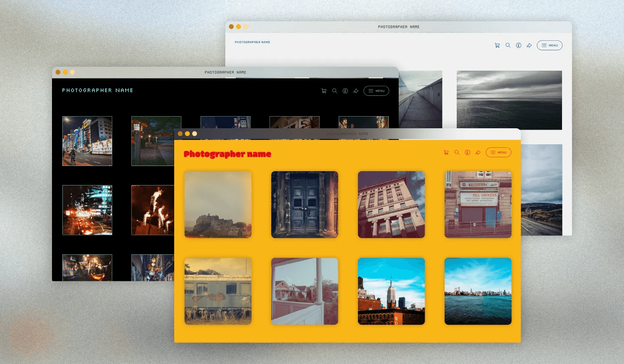Open the cart icon in the white window
This screenshot has width=624, height=364.
coord(497,45)
